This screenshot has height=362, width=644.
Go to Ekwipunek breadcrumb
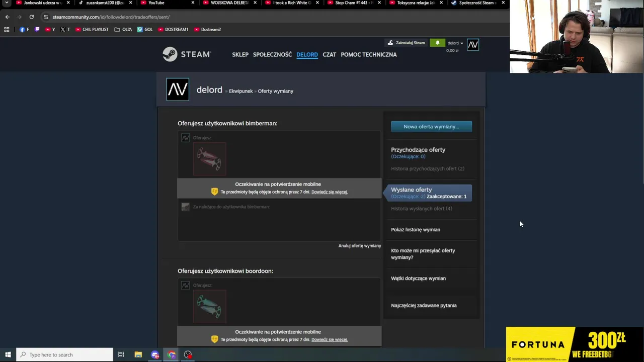[x=240, y=91]
